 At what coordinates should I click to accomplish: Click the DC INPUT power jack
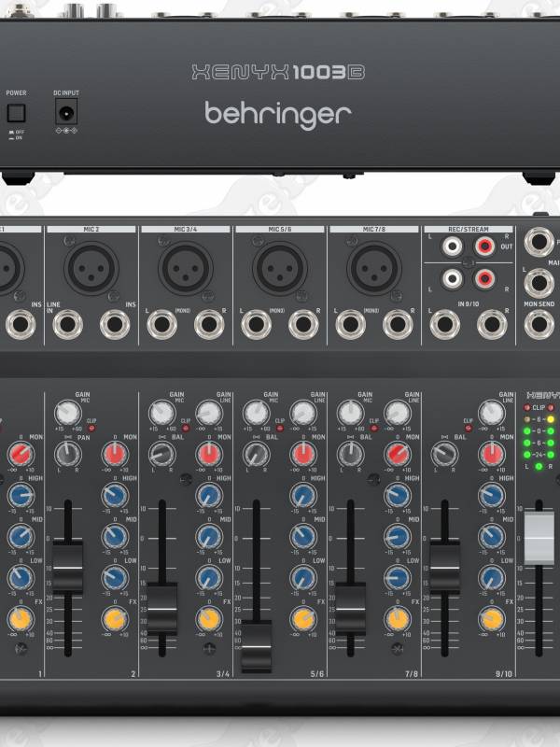pyautogui.click(x=66, y=113)
